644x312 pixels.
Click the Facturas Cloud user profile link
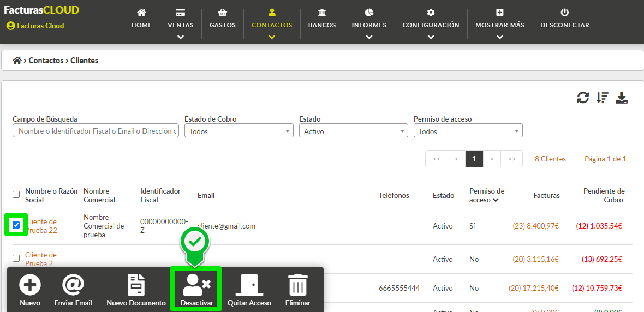[35, 26]
